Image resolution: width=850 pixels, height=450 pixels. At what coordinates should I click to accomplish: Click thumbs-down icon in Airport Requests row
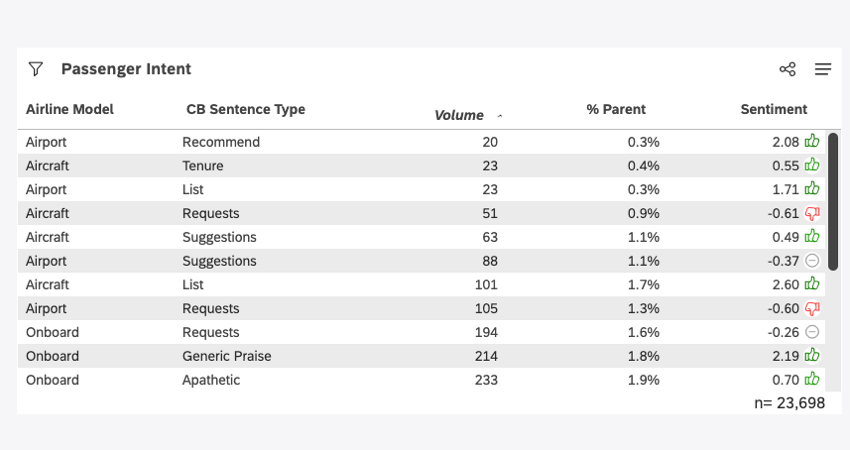(x=812, y=308)
